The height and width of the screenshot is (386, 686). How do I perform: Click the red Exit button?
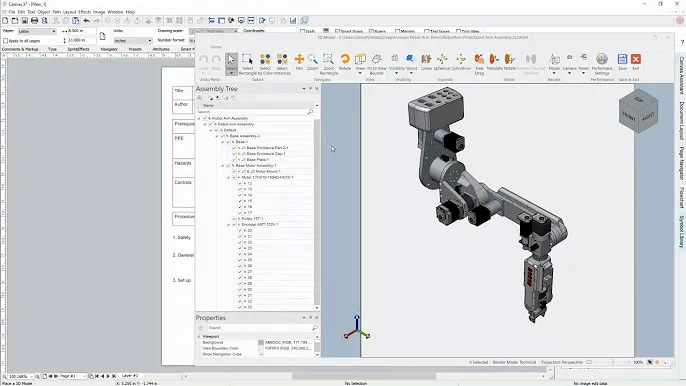(636, 62)
